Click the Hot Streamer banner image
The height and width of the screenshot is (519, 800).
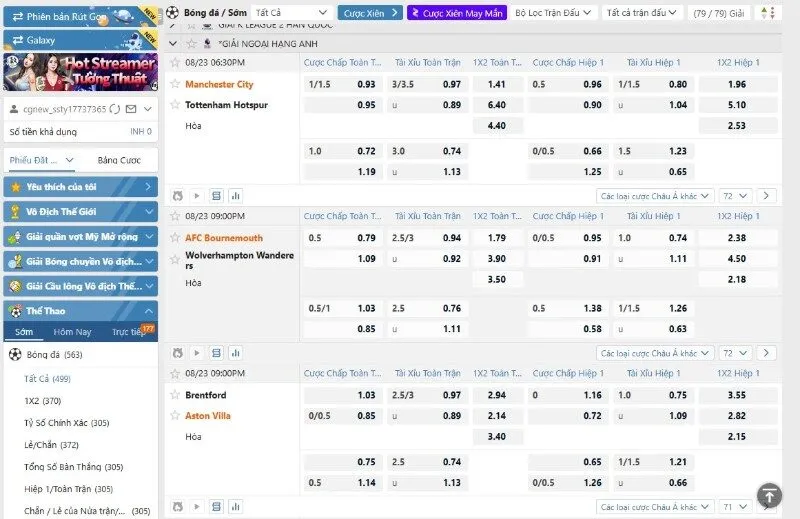[x=80, y=73]
